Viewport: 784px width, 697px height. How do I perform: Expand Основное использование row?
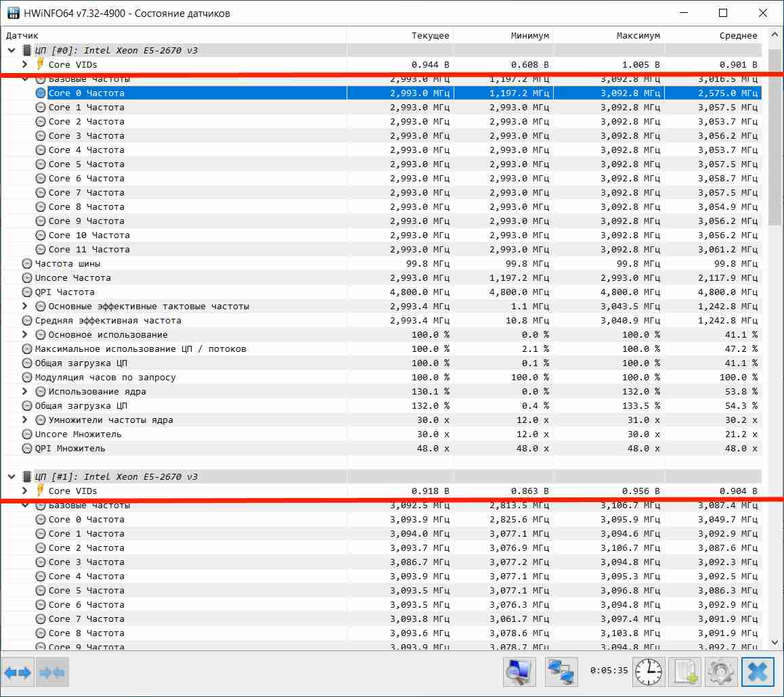pyautogui.click(x=25, y=335)
